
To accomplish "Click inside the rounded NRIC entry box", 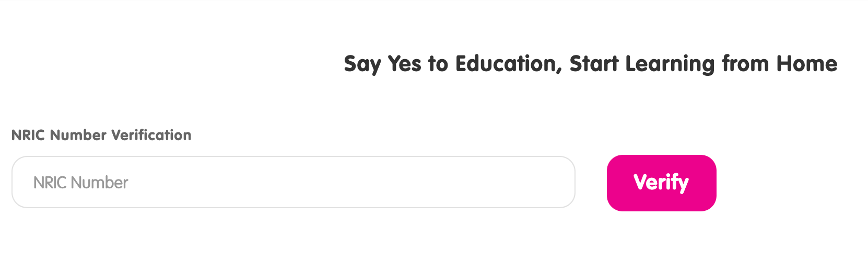I will click(x=293, y=182).
